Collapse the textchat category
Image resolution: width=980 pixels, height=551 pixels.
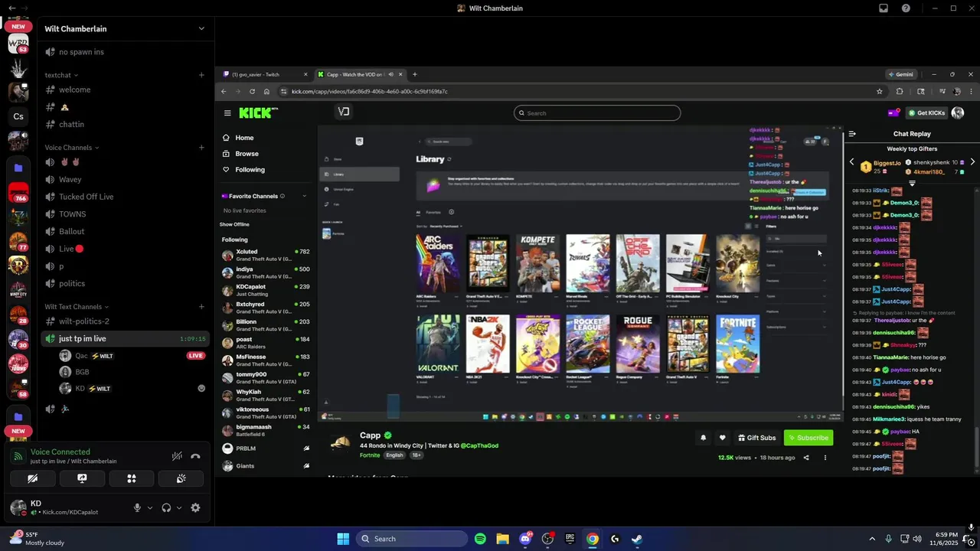click(62, 75)
